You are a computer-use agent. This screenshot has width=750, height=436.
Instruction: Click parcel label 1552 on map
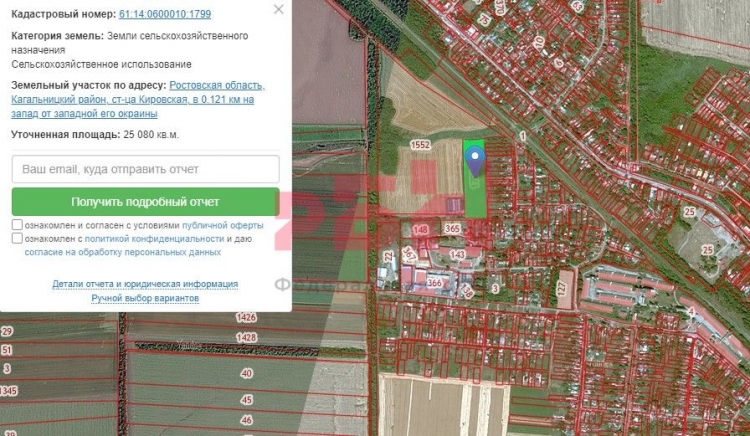(420, 145)
